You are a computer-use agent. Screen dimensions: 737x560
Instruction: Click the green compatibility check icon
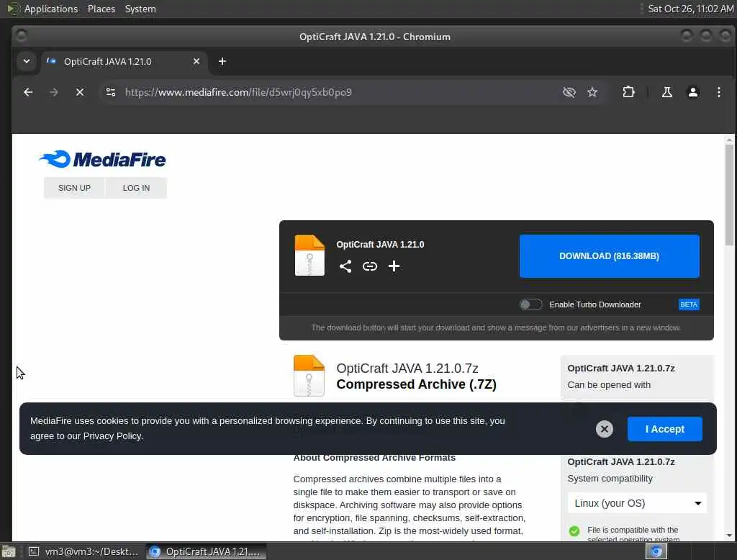click(x=574, y=531)
